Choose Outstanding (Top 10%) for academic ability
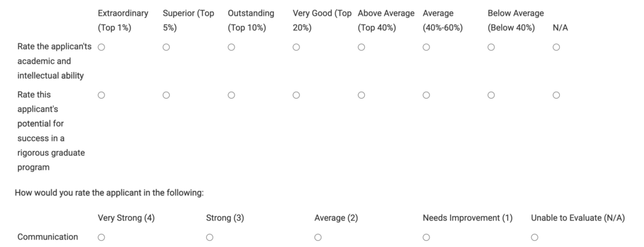644x247 pixels. [x=231, y=47]
